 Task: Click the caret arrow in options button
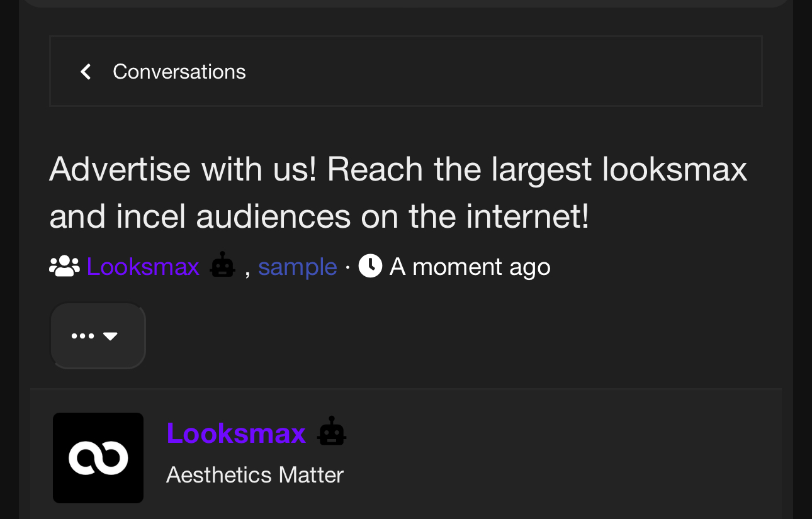110,337
